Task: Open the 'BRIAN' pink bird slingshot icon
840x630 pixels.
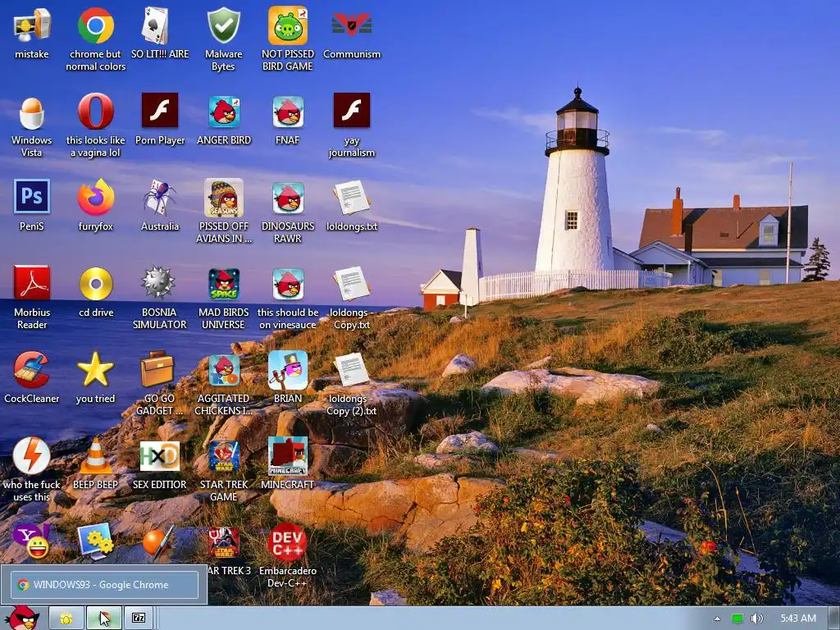Action: coord(288,370)
